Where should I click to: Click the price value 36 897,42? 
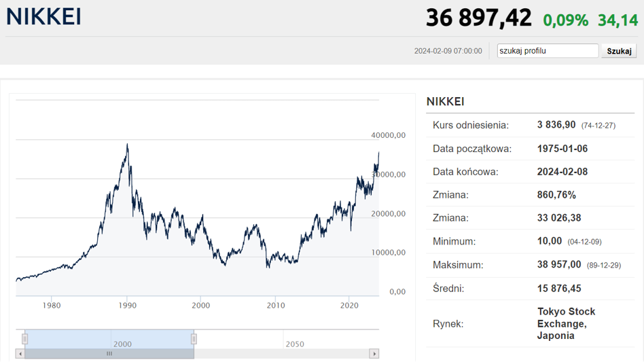point(478,18)
